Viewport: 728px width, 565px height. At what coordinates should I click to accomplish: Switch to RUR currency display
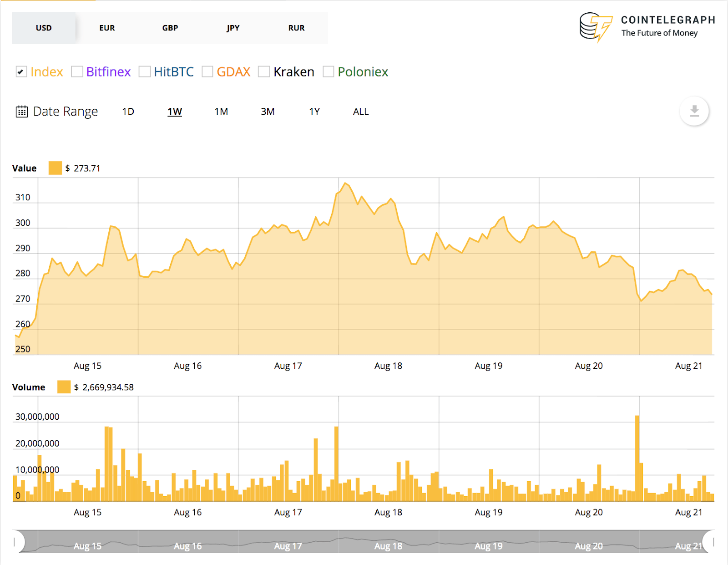pos(296,28)
